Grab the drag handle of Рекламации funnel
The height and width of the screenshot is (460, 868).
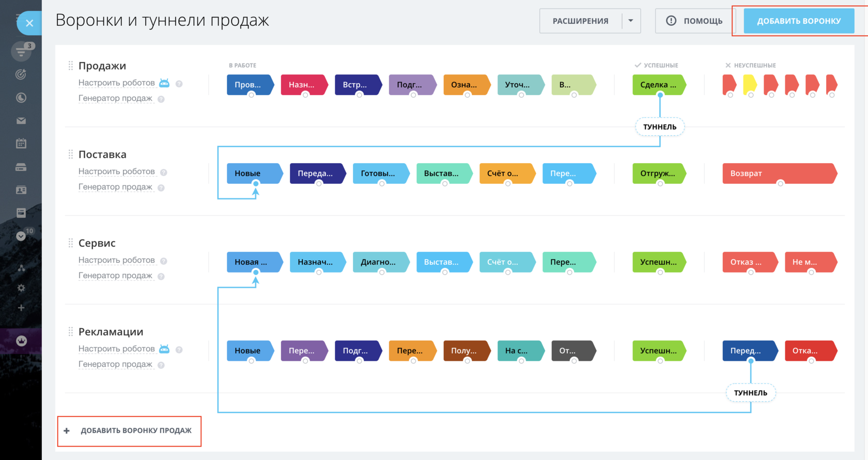(x=71, y=331)
